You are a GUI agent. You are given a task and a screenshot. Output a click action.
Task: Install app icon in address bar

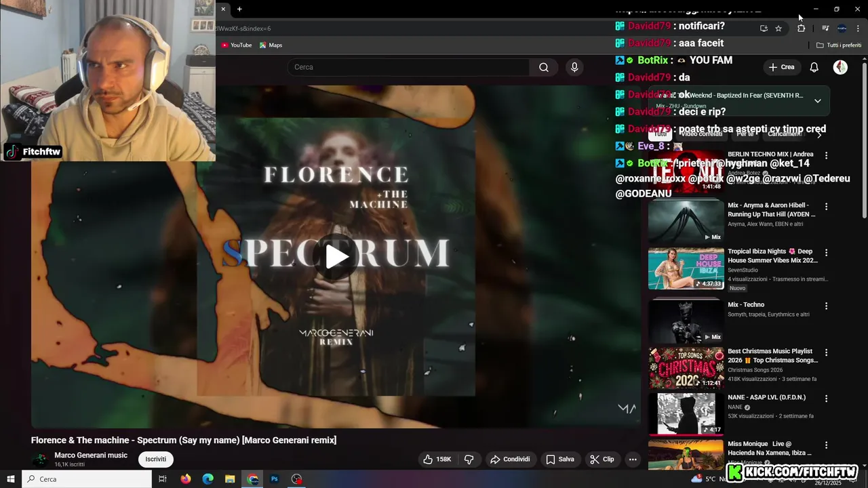764,28
